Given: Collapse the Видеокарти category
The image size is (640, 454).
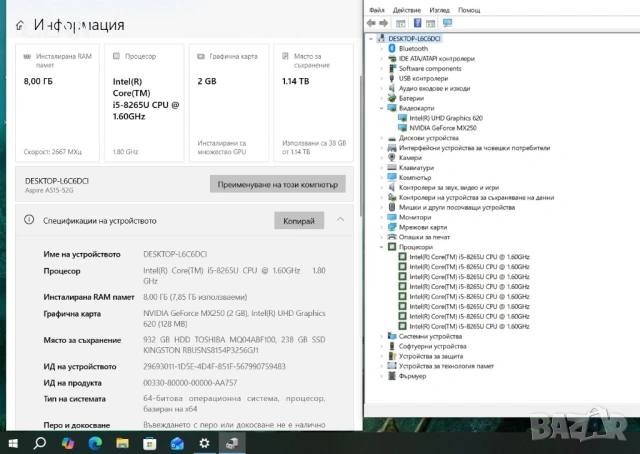Looking at the screenshot, I should pyautogui.click(x=382, y=108).
